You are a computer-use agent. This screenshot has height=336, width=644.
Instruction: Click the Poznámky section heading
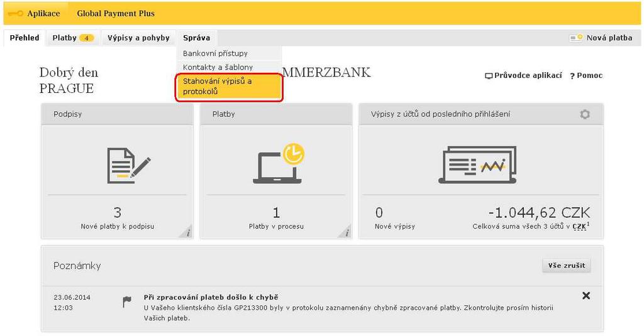click(77, 266)
